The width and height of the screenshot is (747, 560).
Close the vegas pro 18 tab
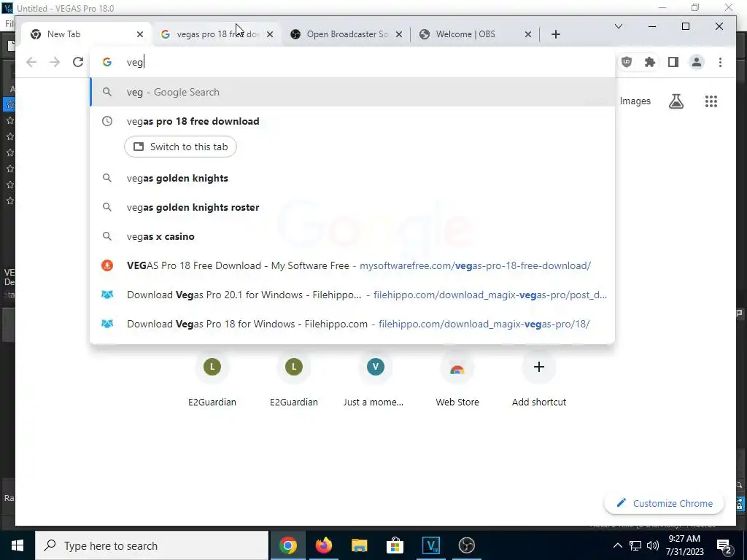pos(270,34)
